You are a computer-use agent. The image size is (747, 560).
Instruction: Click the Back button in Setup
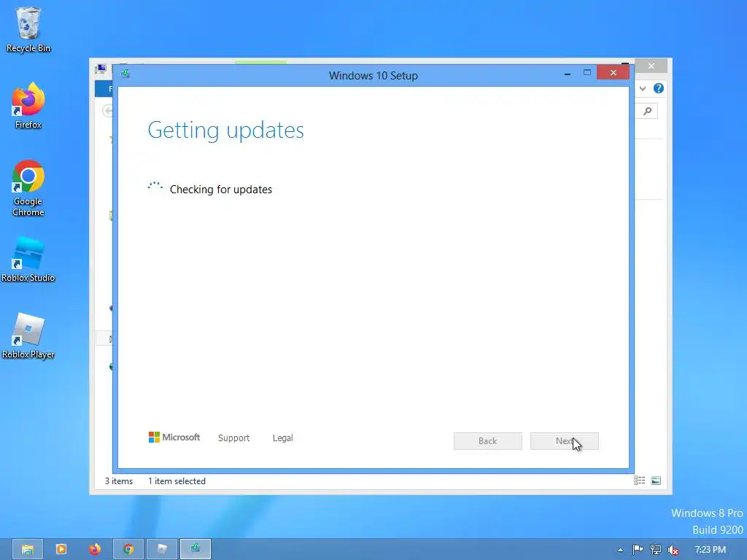coord(488,441)
